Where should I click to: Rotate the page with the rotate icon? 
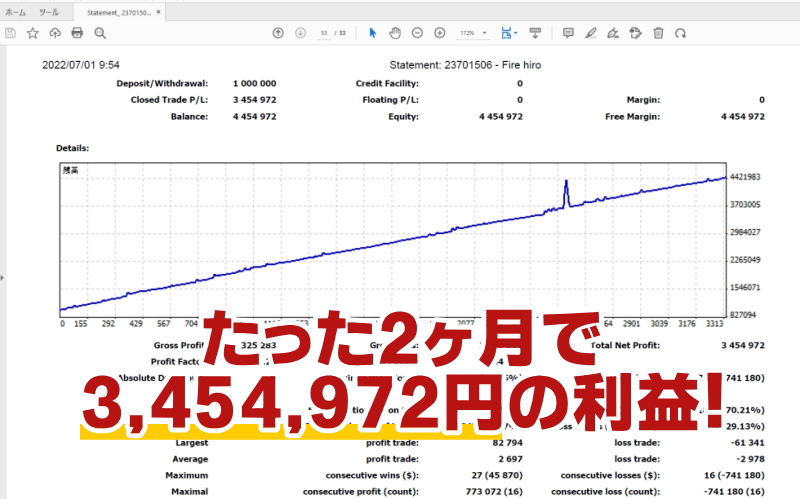(x=681, y=33)
